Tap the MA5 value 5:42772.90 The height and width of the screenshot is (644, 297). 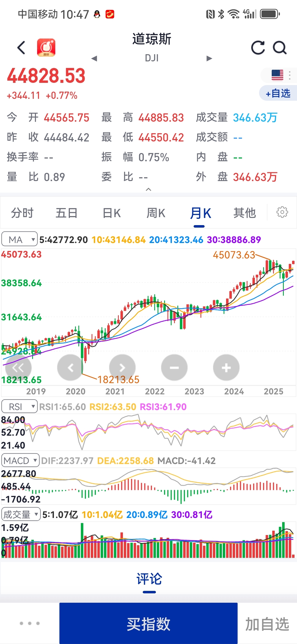(x=64, y=240)
